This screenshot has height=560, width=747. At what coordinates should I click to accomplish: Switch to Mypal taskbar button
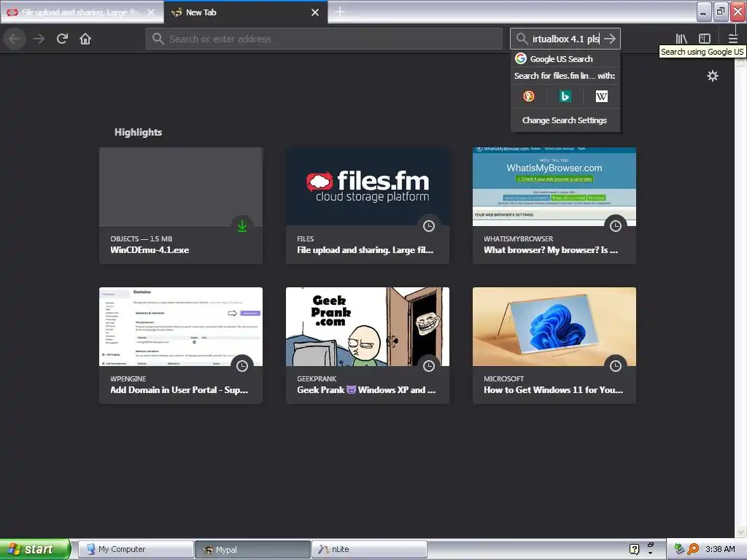tap(252, 550)
